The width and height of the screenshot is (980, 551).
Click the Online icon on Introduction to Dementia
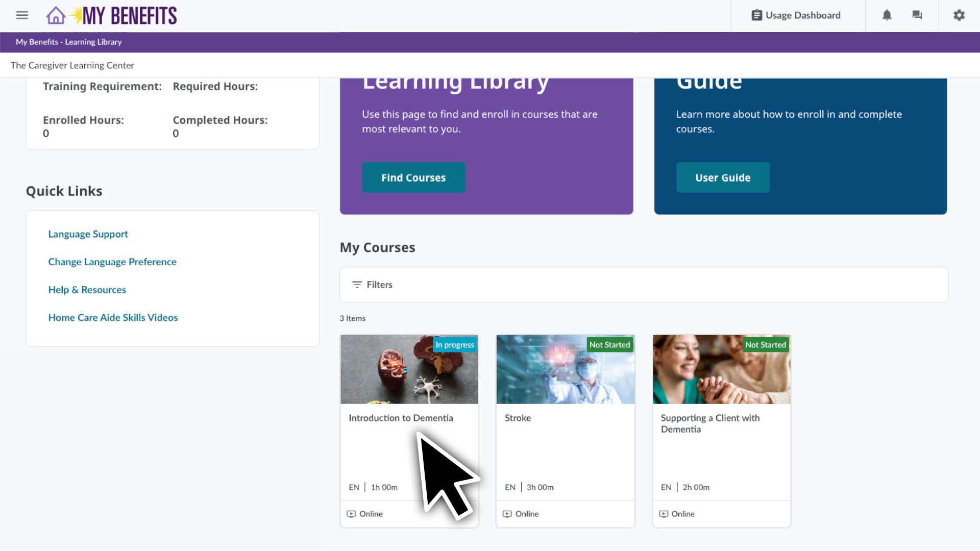[x=351, y=514]
